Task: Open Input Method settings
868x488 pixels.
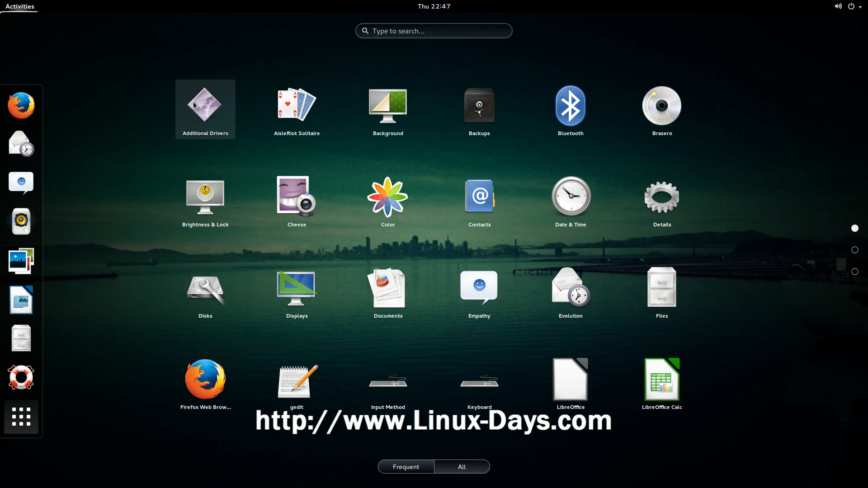Action: [388, 383]
